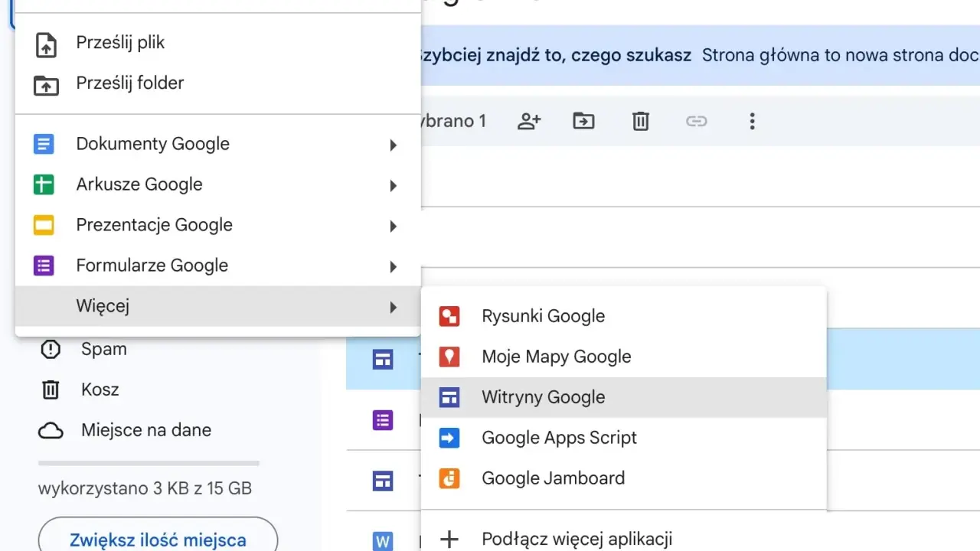Screen dimensions: 980x551
Task: Open Miejsce na dane in sidebar
Action: coord(146,430)
